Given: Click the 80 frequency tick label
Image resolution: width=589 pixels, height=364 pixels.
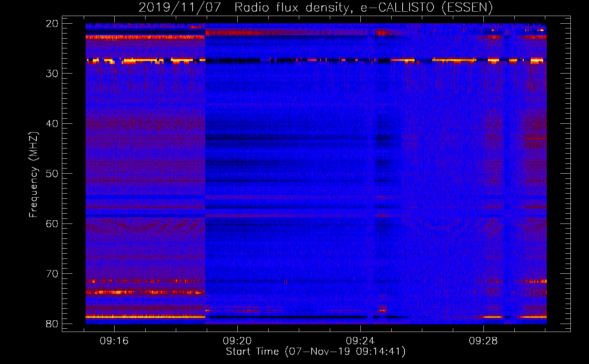Looking at the screenshot, I should click(x=52, y=324).
